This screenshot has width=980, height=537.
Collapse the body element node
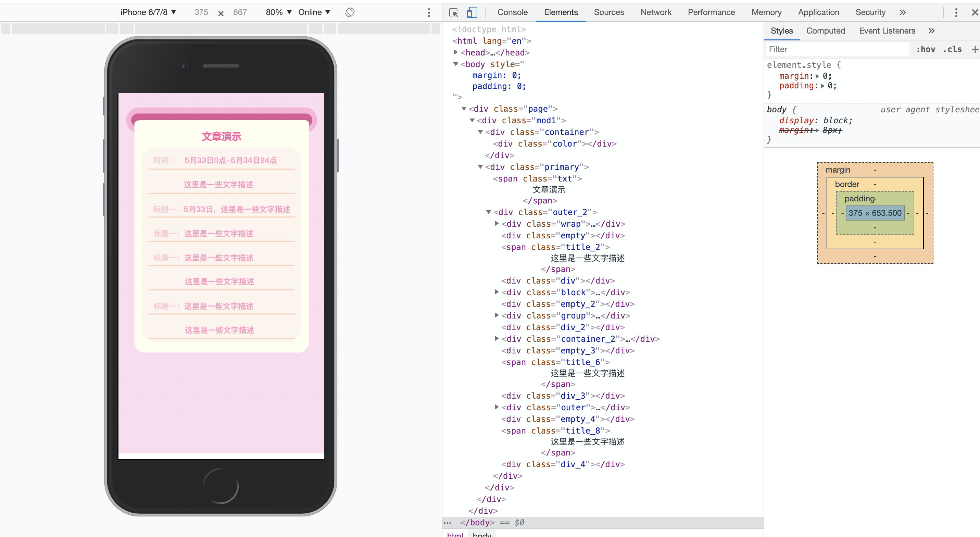[456, 64]
